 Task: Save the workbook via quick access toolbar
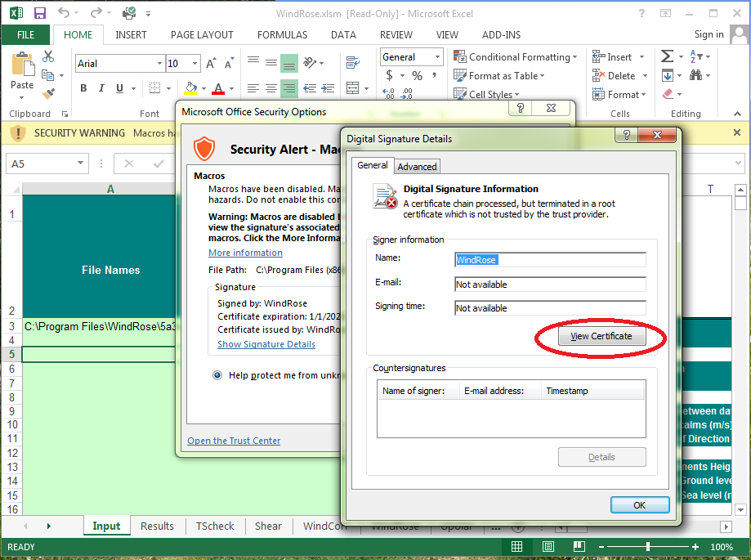pyautogui.click(x=40, y=13)
